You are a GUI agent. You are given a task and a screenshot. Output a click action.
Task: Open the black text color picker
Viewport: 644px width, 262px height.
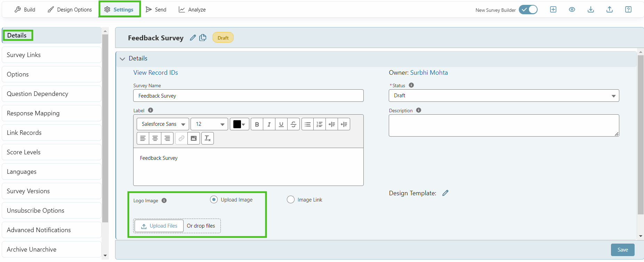click(x=239, y=124)
